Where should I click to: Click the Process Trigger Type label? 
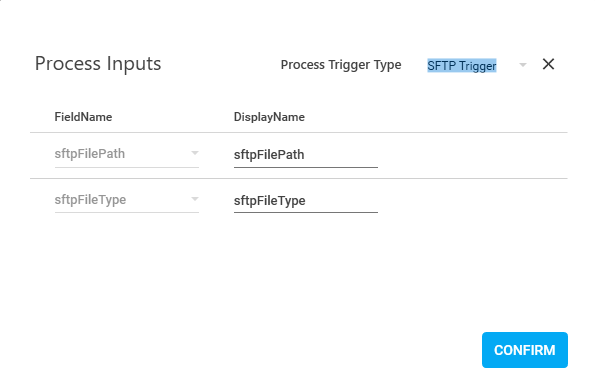(341, 65)
